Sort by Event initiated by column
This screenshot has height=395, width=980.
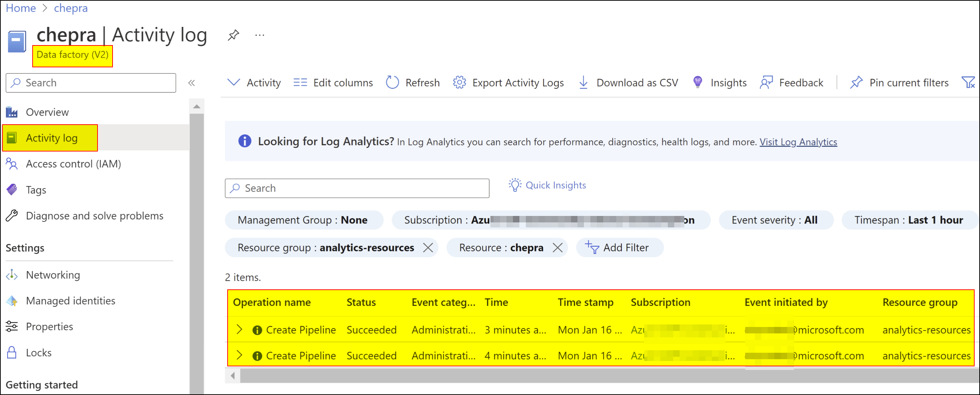(786, 302)
